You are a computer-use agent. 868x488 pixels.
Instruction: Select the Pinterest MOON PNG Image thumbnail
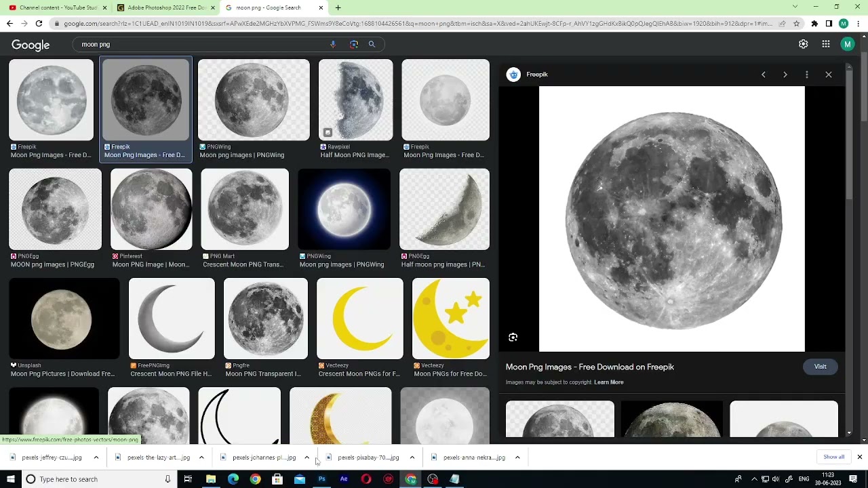coord(151,209)
